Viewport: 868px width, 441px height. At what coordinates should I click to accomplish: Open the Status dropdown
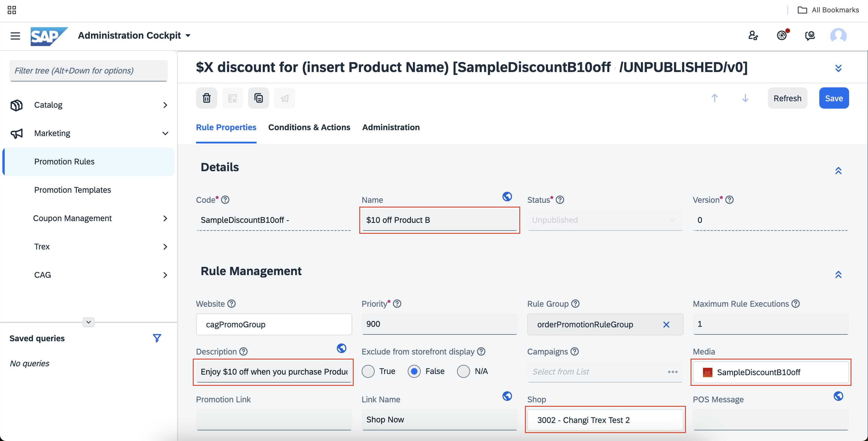605,220
